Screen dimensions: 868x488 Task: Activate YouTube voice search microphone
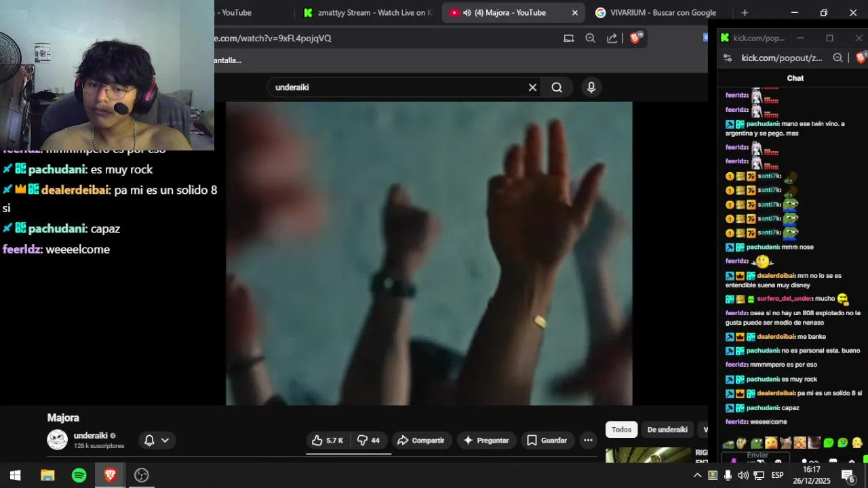pos(591,87)
